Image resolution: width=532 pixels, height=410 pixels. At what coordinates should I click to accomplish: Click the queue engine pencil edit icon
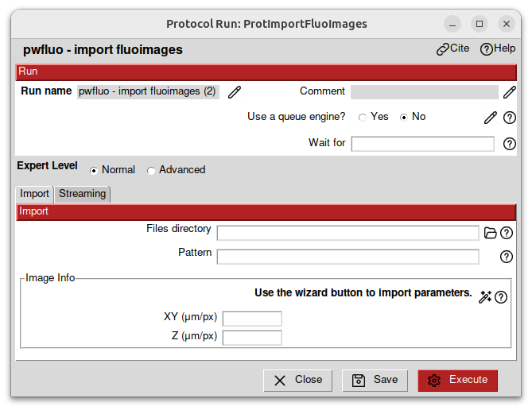pos(491,118)
